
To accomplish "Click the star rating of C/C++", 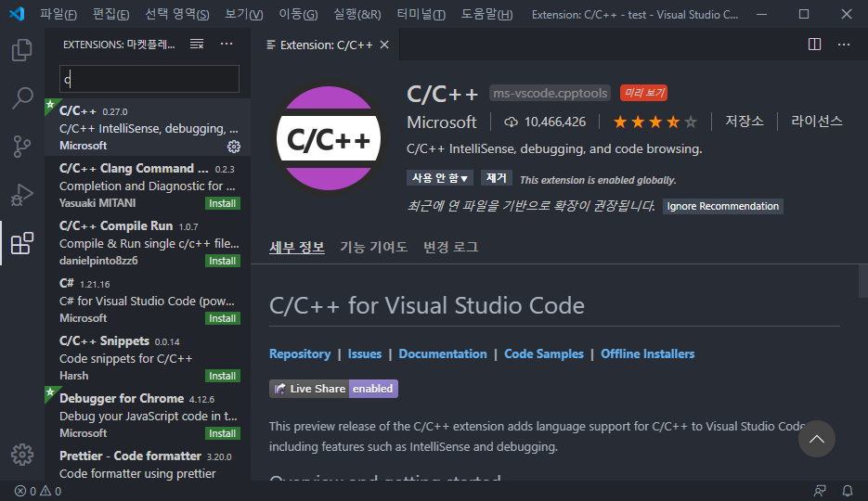I will tap(654, 122).
